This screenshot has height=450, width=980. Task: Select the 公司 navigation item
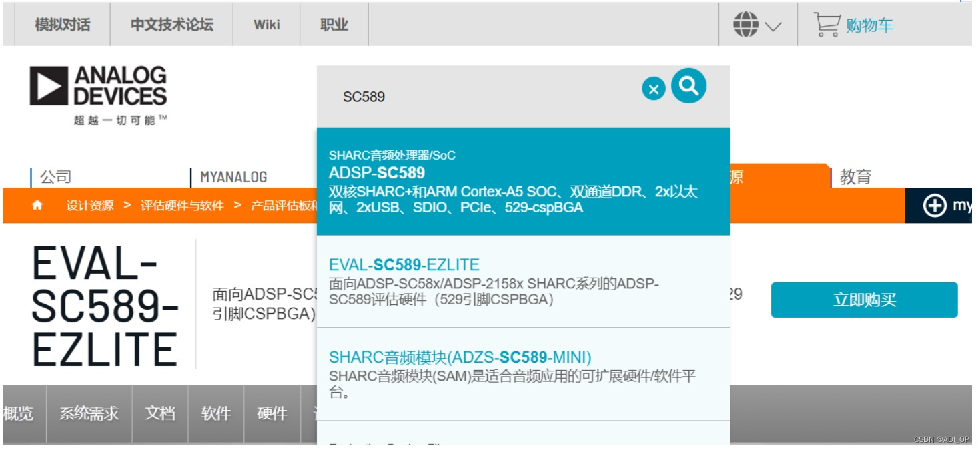(55, 177)
